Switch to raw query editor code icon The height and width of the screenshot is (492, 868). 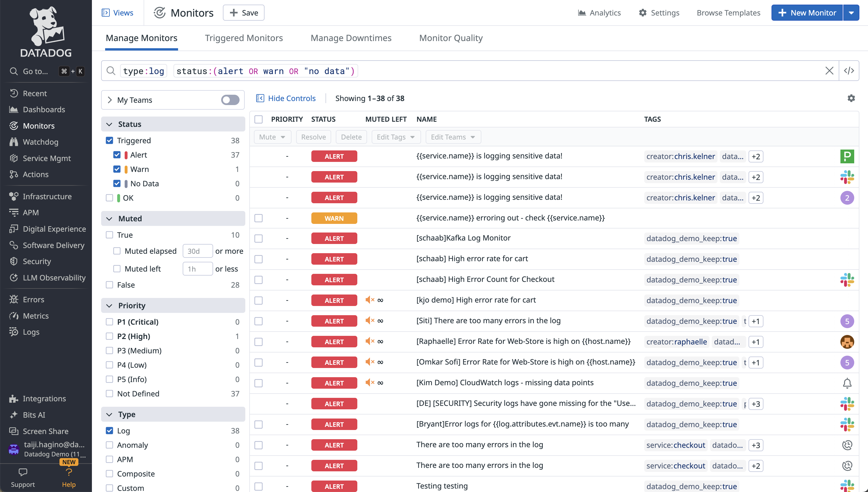click(849, 71)
